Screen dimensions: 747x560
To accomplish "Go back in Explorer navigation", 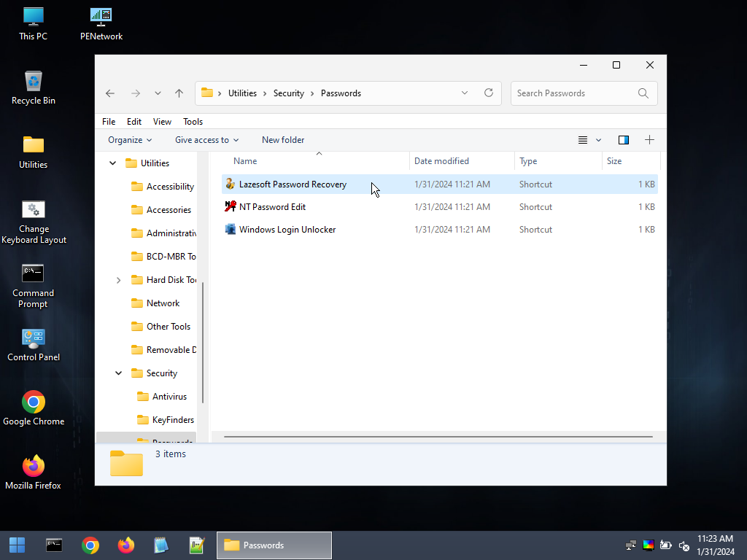I will [110, 93].
